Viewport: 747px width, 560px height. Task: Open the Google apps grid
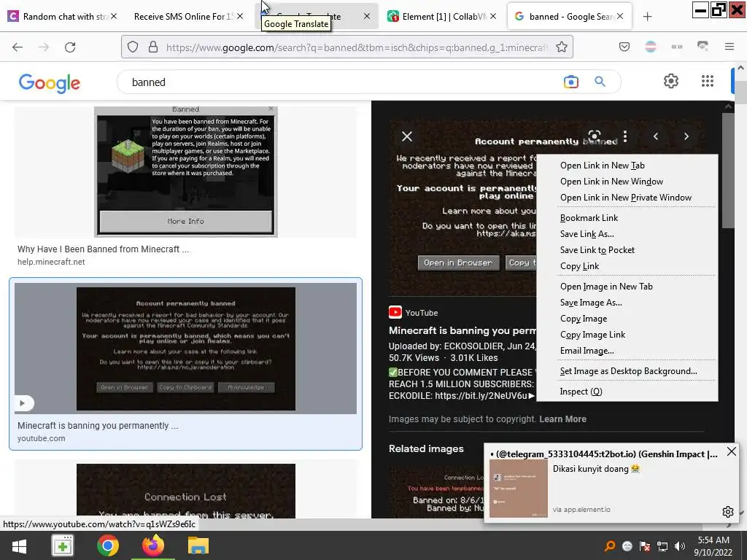708,81
